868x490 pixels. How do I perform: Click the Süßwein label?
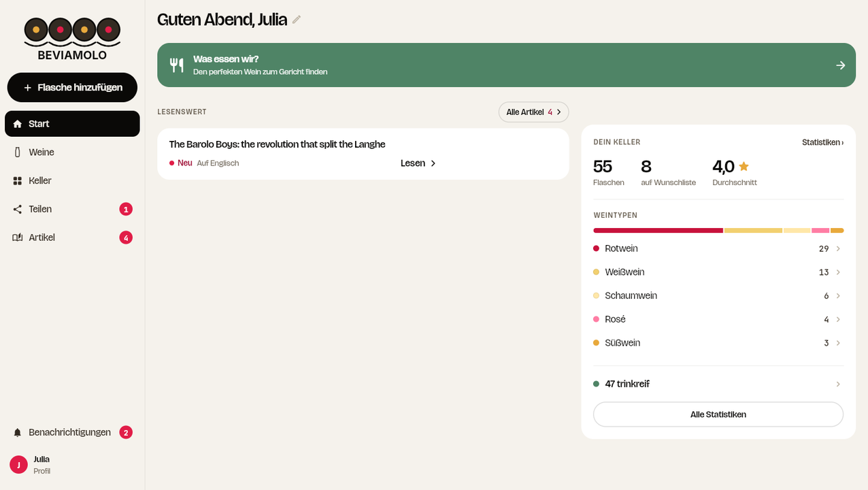click(622, 343)
